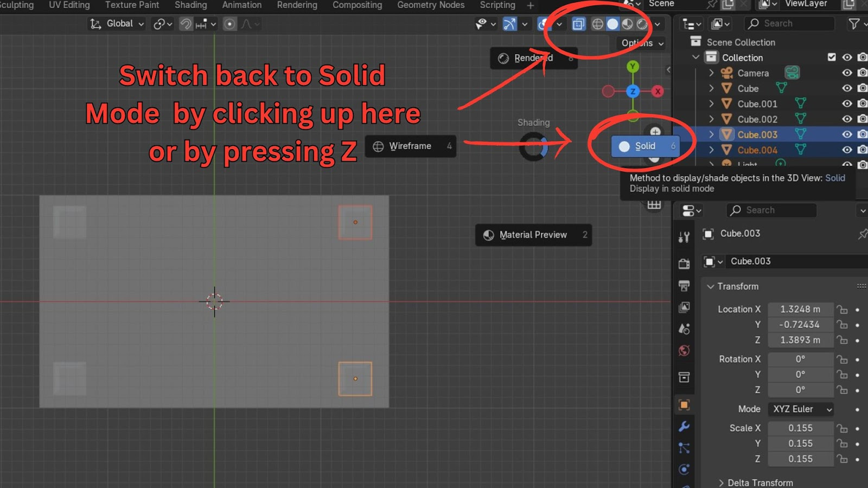Select Cube.004 in the outliner
Screen dimensions: 868x488
(x=757, y=150)
